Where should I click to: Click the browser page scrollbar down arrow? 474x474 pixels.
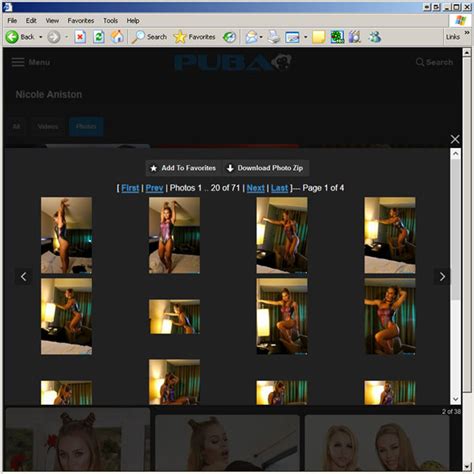pyautogui.click(x=467, y=466)
